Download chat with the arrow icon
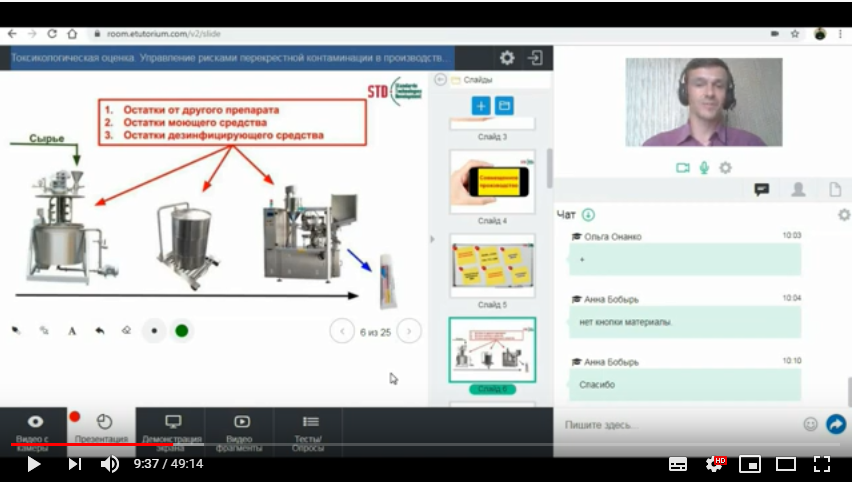The image size is (852, 482). (588, 215)
